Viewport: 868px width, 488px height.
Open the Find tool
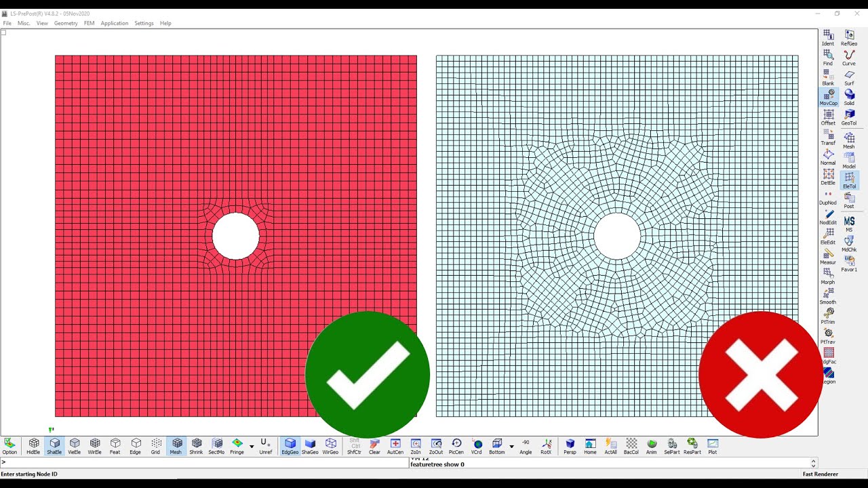[x=828, y=58]
